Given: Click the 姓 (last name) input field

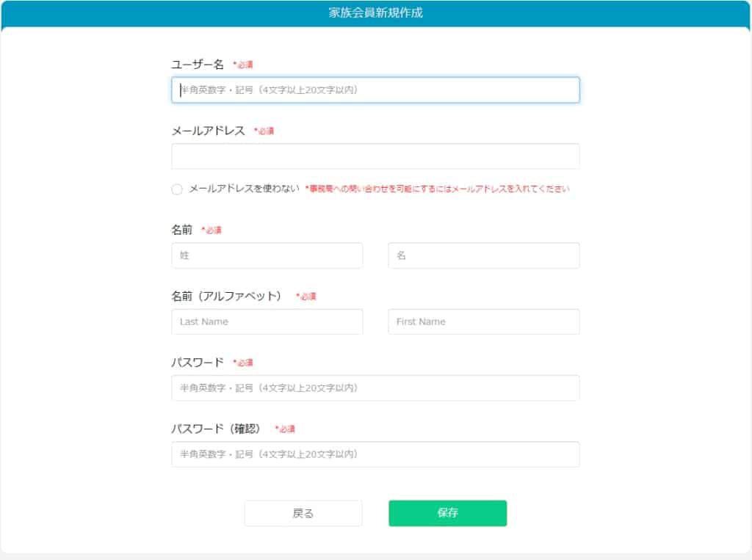Looking at the screenshot, I should tap(267, 255).
